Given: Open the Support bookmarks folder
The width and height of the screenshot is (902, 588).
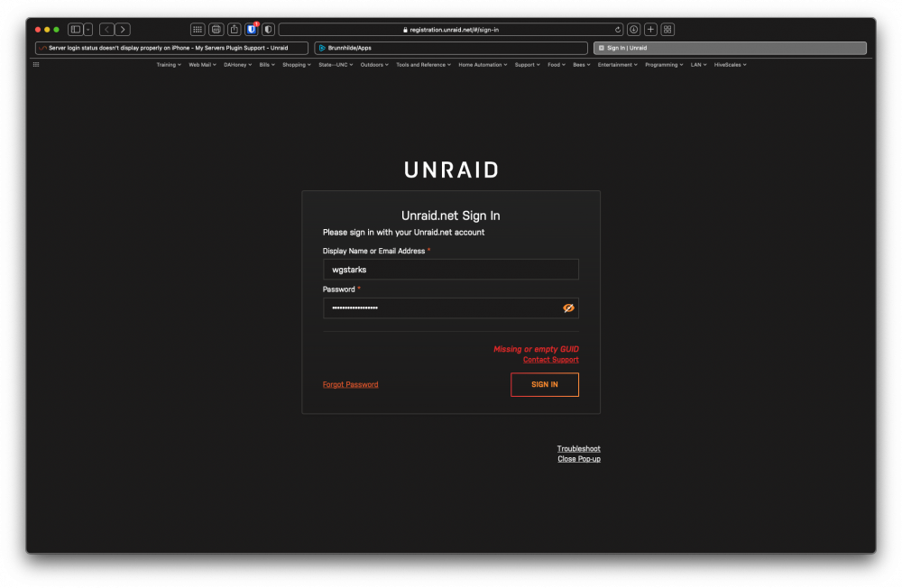Looking at the screenshot, I should point(527,65).
